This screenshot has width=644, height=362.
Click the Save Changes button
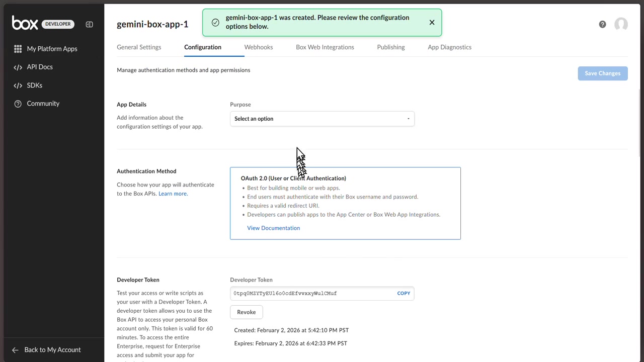(x=602, y=73)
